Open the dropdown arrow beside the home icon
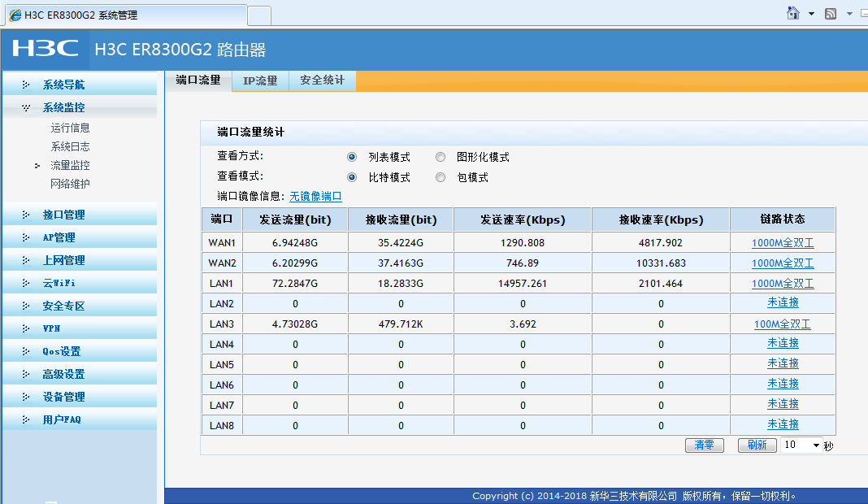Screen dimensions: 868x504 tap(812, 14)
